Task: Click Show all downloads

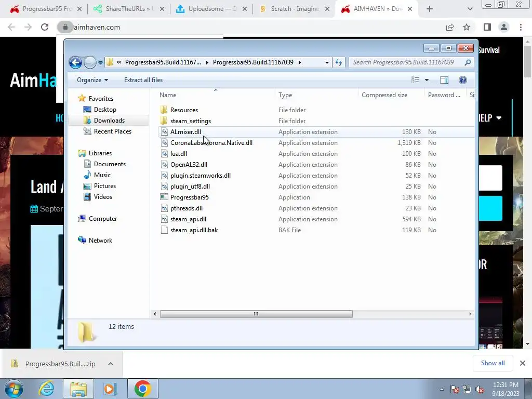Action: pos(493,363)
